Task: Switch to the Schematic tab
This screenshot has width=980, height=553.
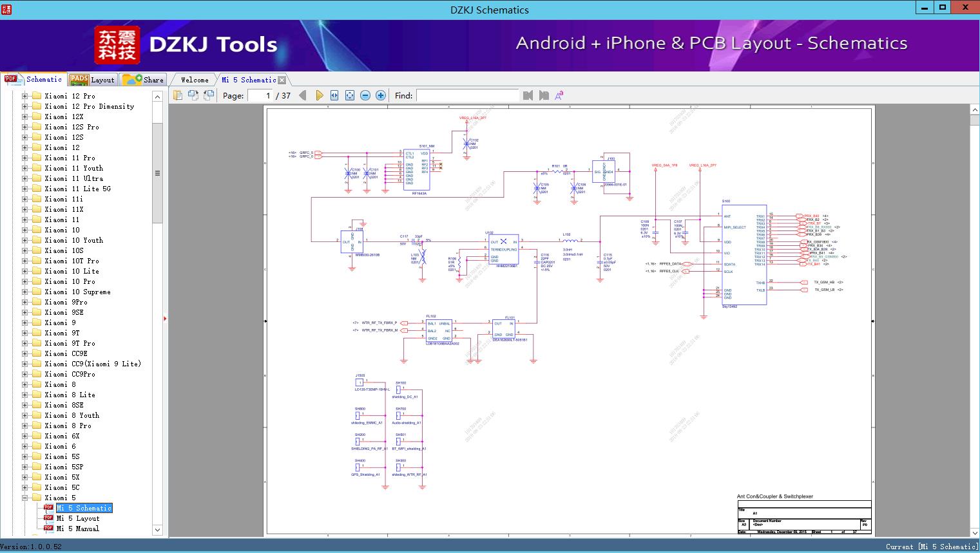Action: [34, 79]
